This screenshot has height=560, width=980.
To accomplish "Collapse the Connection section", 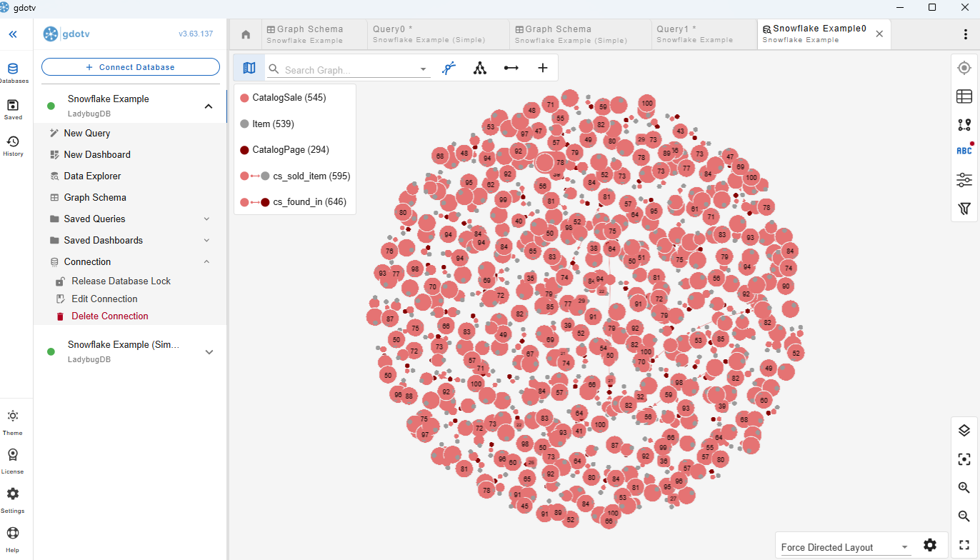I will 206,262.
